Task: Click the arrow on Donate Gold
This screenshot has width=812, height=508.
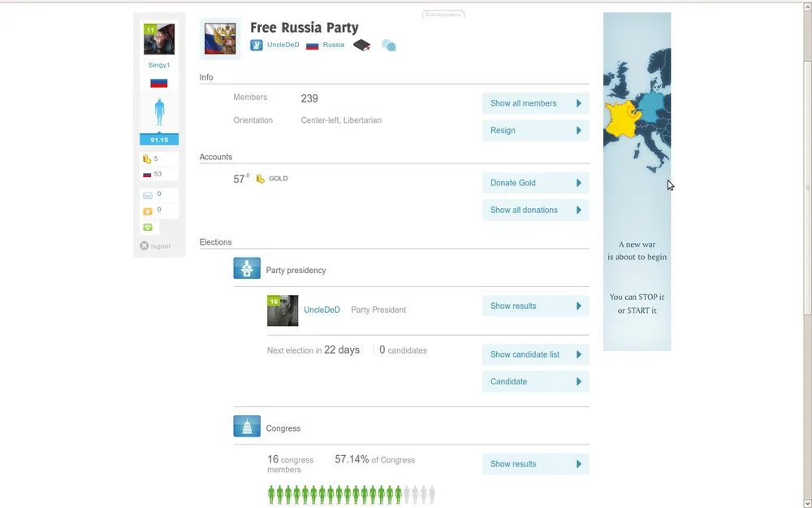Action: (x=579, y=182)
